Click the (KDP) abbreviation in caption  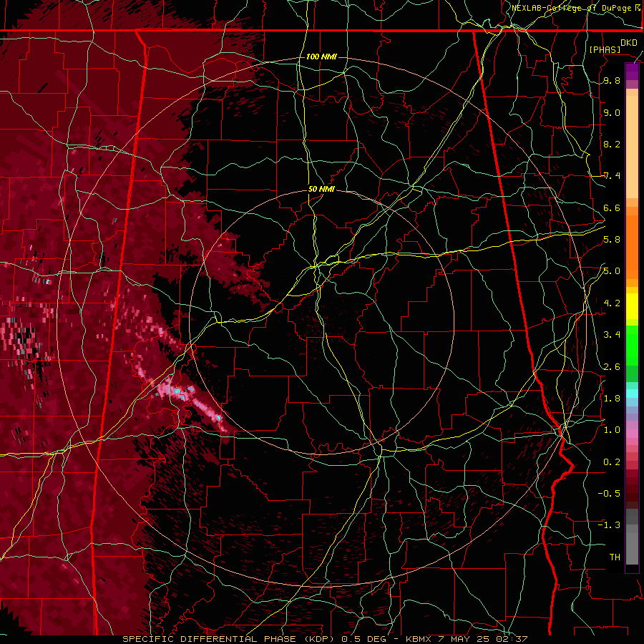click(318, 639)
